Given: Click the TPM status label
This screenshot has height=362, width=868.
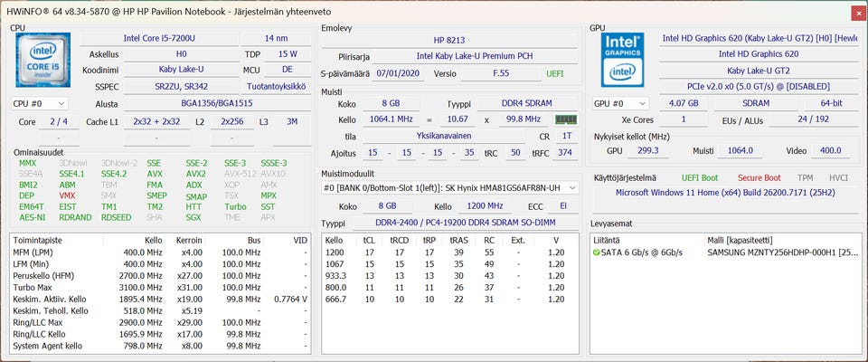Looking at the screenshot, I should pyautogui.click(x=805, y=178).
